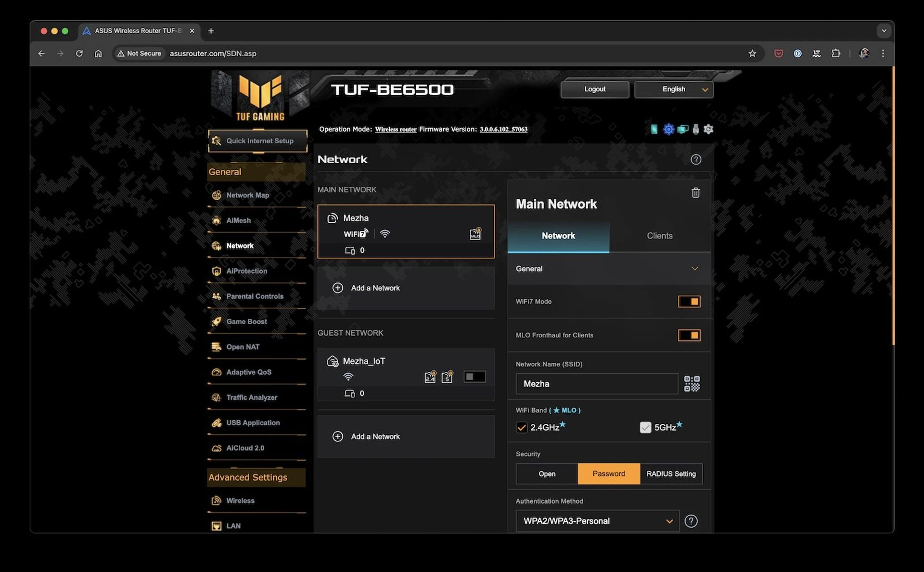Click the Adaptive QoS gauge icon

pyautogui.click(x=217, y=372)
